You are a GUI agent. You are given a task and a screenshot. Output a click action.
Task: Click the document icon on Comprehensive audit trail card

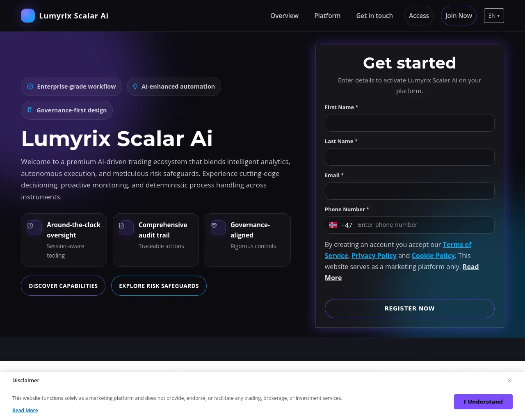pos(121,226)
